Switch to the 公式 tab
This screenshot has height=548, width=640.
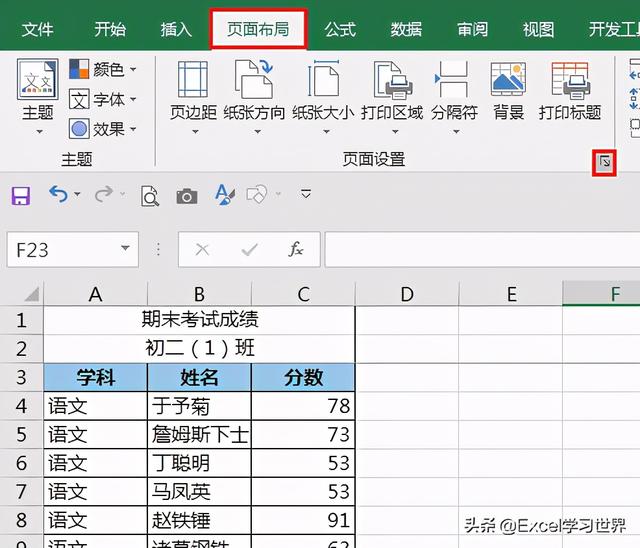[340, 29]
